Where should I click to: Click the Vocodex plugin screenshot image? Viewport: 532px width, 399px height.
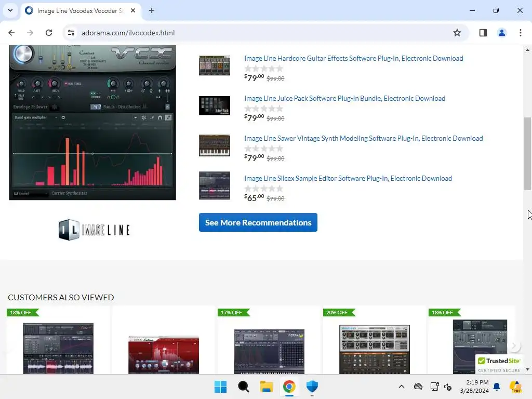pyautogui.click(x=92, y=123)
